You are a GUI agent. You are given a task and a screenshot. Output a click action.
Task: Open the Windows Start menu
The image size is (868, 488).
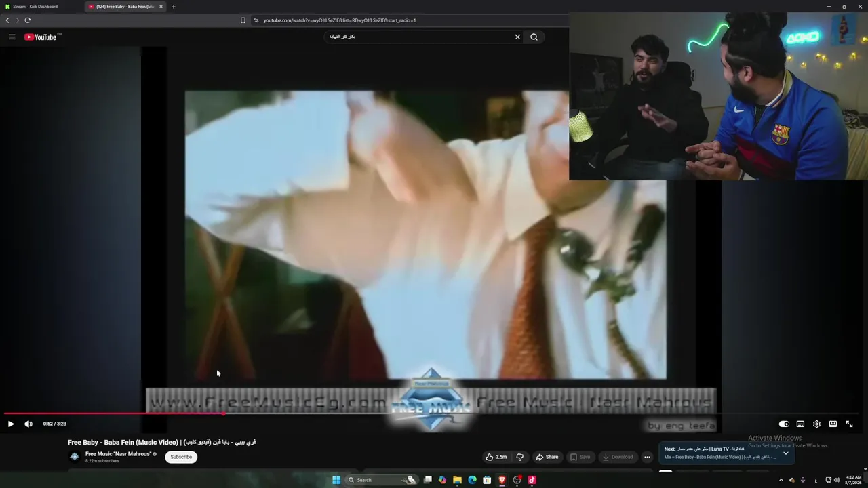[x=336, y=480]
